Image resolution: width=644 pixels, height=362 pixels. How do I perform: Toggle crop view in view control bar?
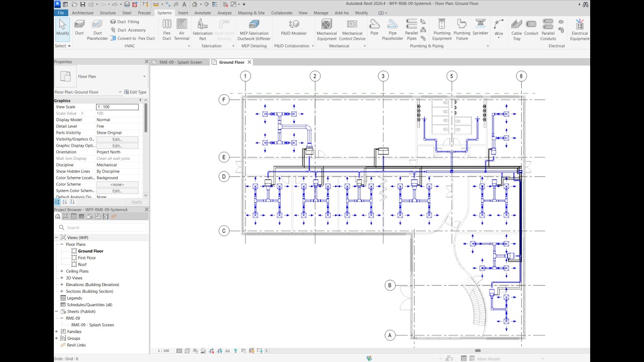[x=212, y=351]
